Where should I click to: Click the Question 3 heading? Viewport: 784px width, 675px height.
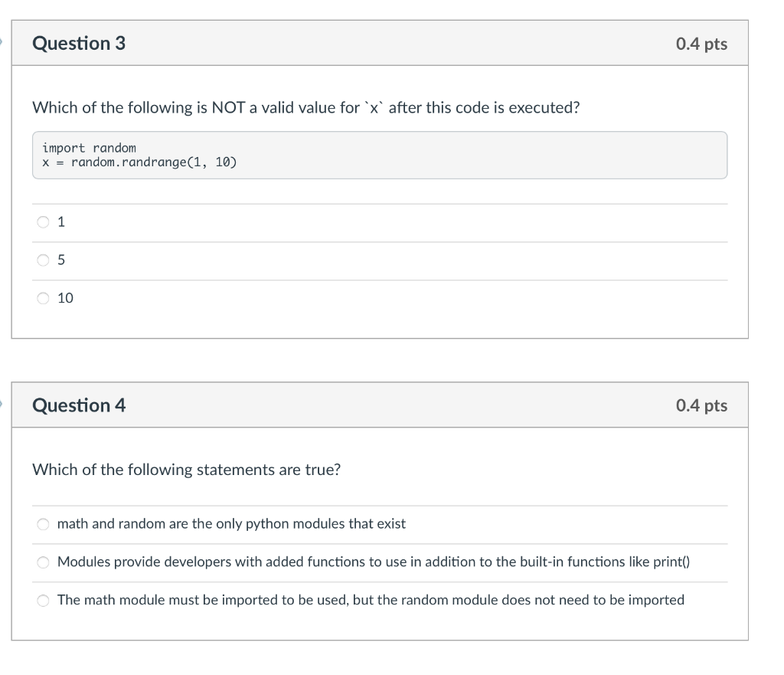coord(79,44)
